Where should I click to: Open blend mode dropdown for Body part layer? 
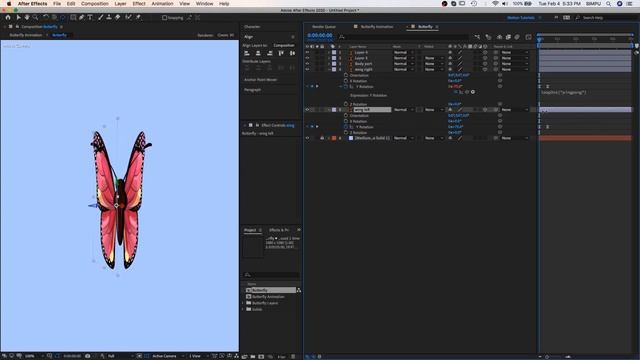point(404,64)
